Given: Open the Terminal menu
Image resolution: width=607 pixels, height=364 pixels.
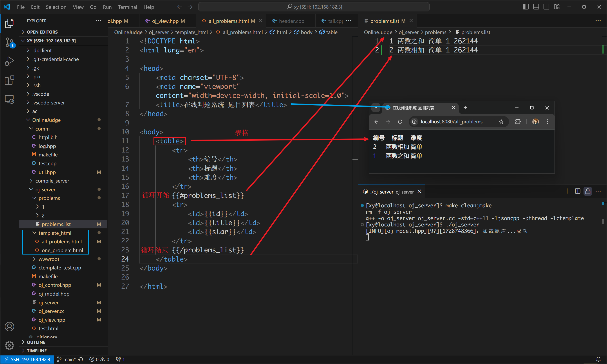Looking at the screenshot, I should coord(127,7).
